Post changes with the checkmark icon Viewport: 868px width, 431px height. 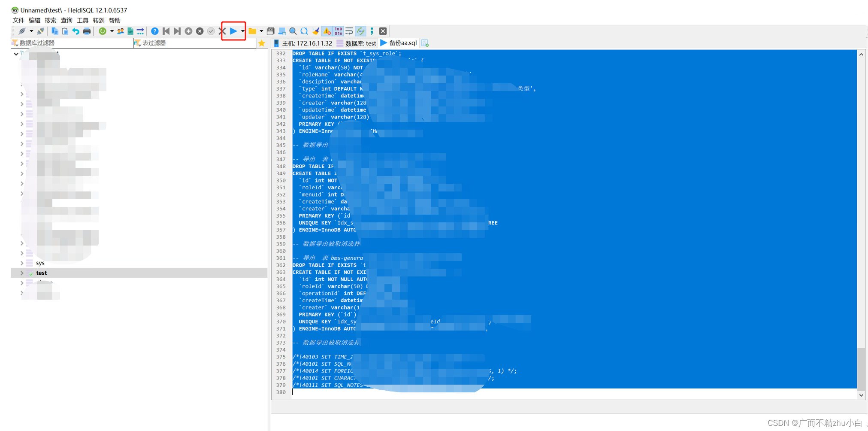(x=211, y=31)
